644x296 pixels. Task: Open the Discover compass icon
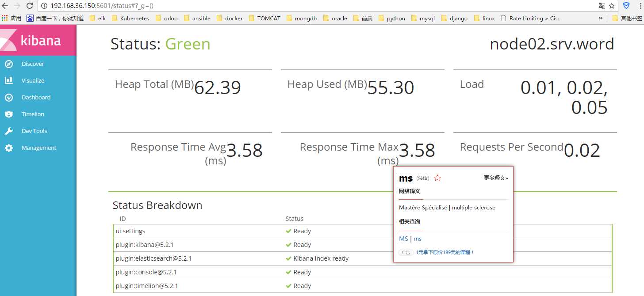9,64
